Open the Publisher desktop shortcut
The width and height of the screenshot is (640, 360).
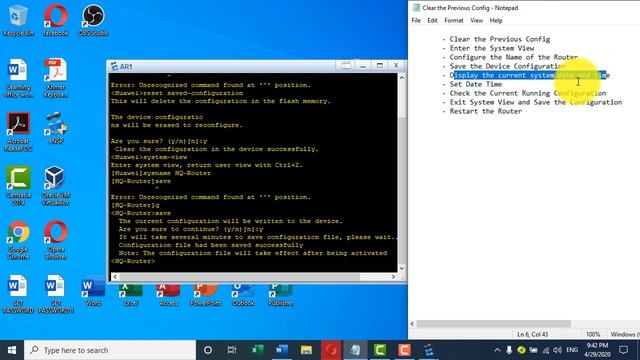(281, 294)
